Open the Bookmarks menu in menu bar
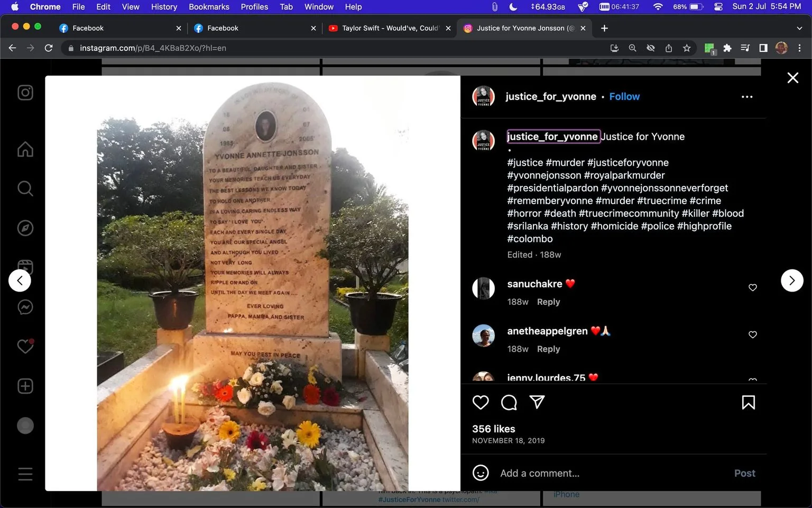Viewport: 812px width, 508px height. tap(209, 6)
